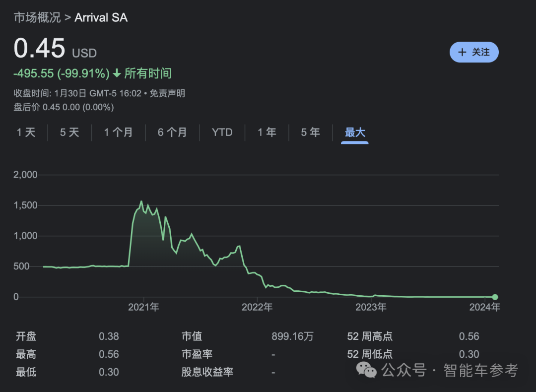This screenshot has width=536, height=392.
Task: Click the 收盘时间 timestamp text
Action: pos(77,93)
